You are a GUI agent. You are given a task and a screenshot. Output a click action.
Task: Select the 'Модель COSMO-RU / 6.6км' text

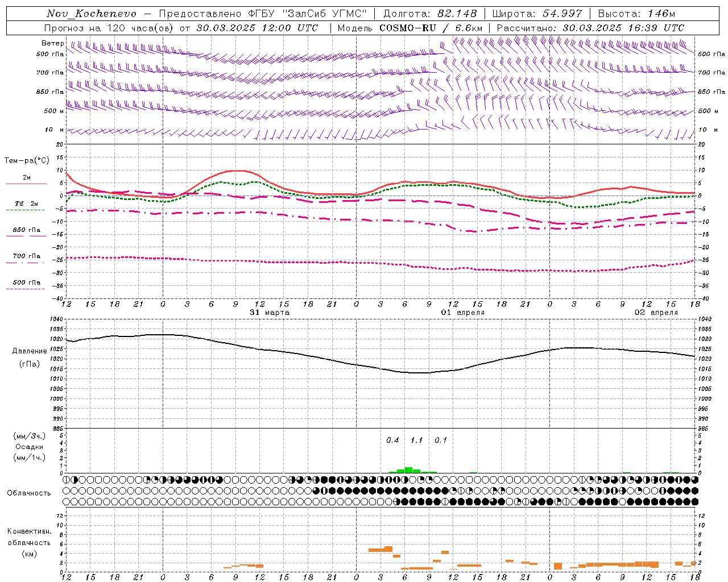410,28
